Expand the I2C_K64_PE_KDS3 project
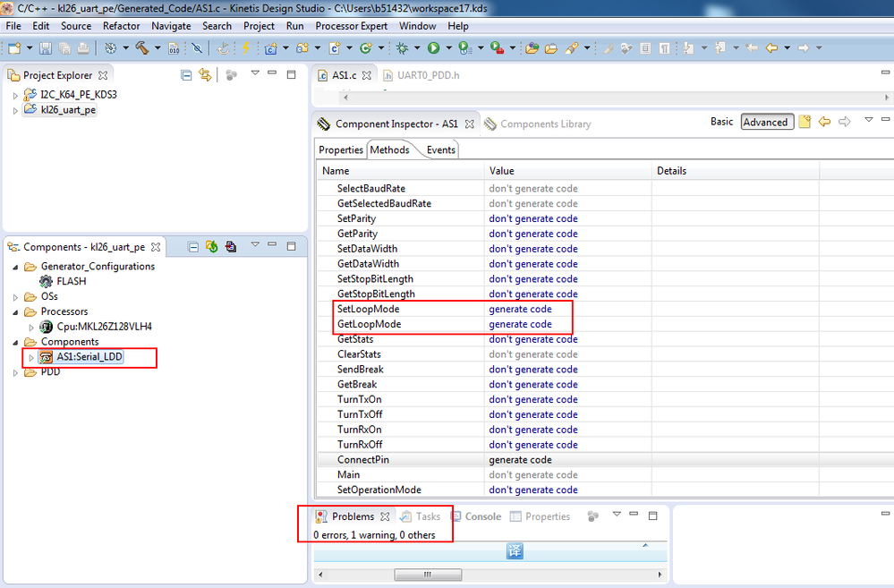This screenshot has height=588, width=894. tap(15, 95)
